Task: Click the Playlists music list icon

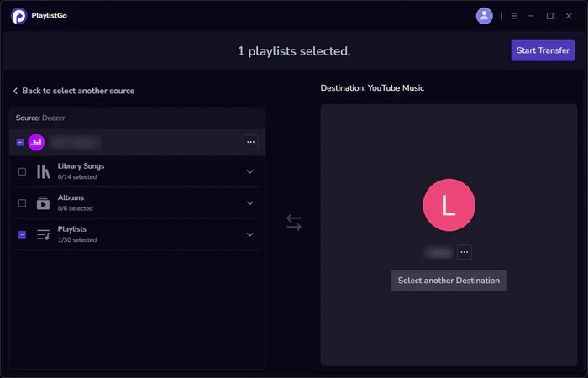Action: (x=44, y=234)
